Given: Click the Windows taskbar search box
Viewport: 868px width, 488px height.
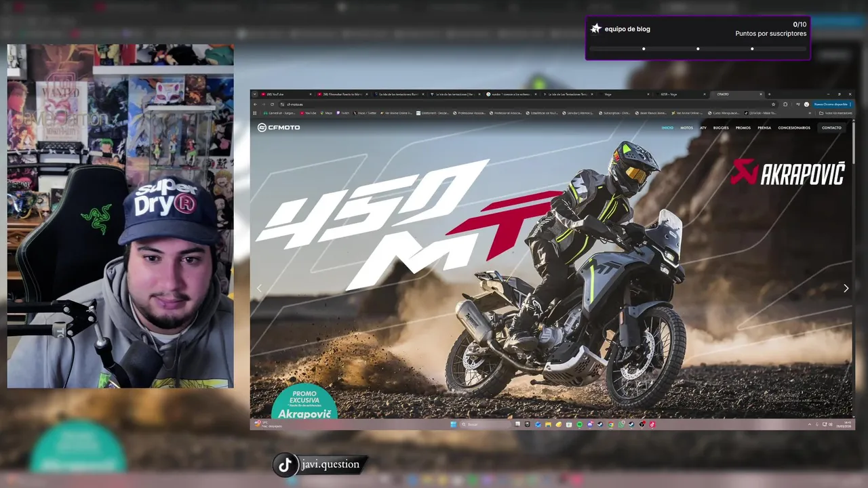Looking at the screenshot, I should 486,424.
